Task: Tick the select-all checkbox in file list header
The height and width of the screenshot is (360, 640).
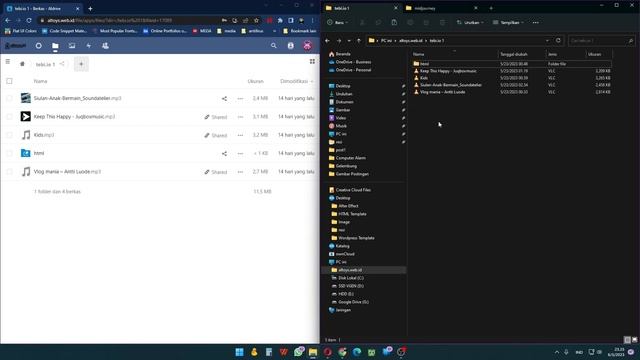Action: pyautogui.click(x=9, y=81)
